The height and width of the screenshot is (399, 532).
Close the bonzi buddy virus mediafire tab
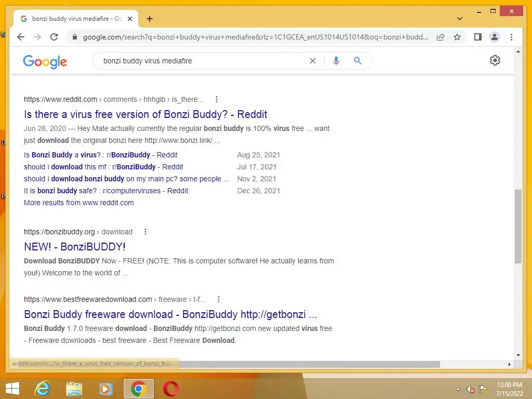coord(129,19)
